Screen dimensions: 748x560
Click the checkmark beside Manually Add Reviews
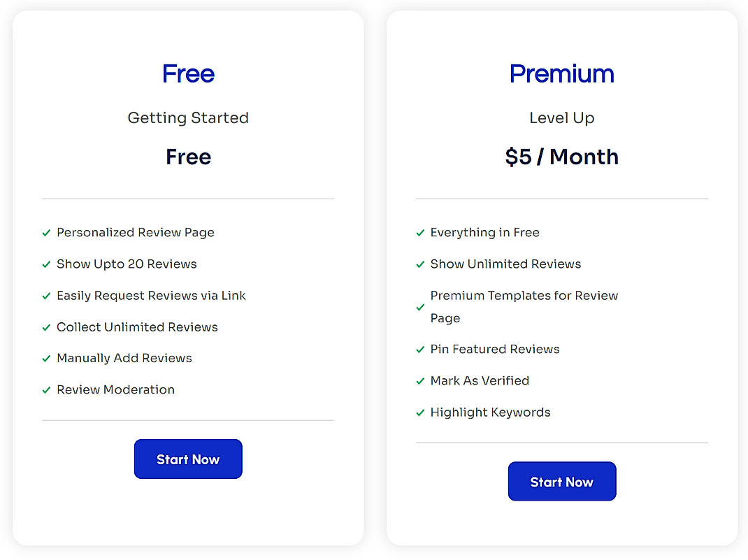47,359
